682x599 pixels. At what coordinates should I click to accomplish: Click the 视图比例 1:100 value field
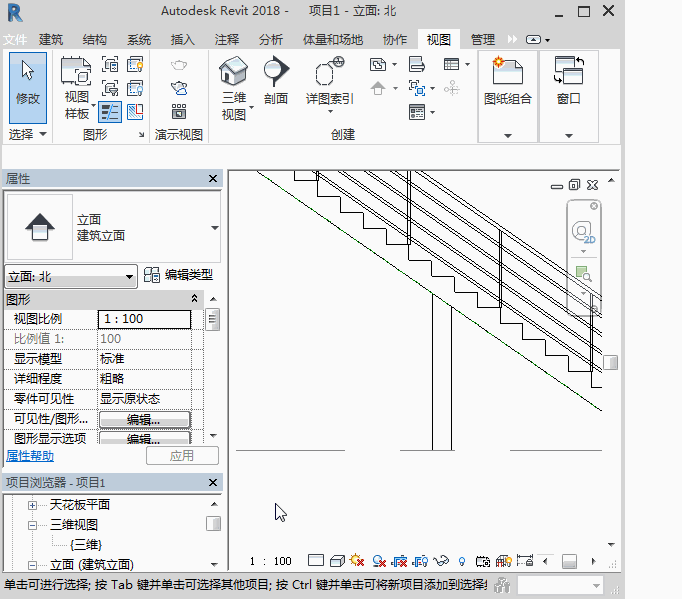pos(144,319)
